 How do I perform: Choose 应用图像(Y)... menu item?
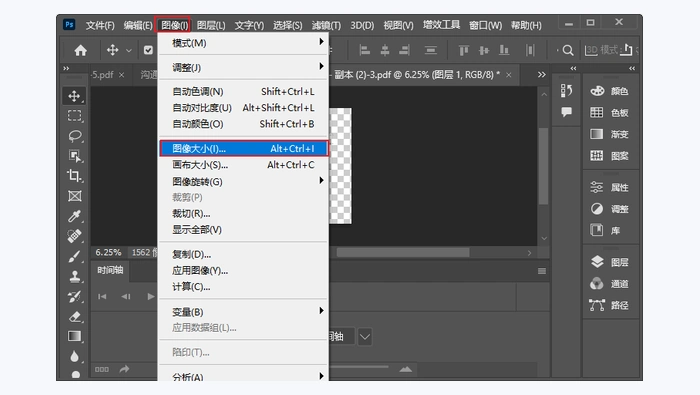point(243,270)
